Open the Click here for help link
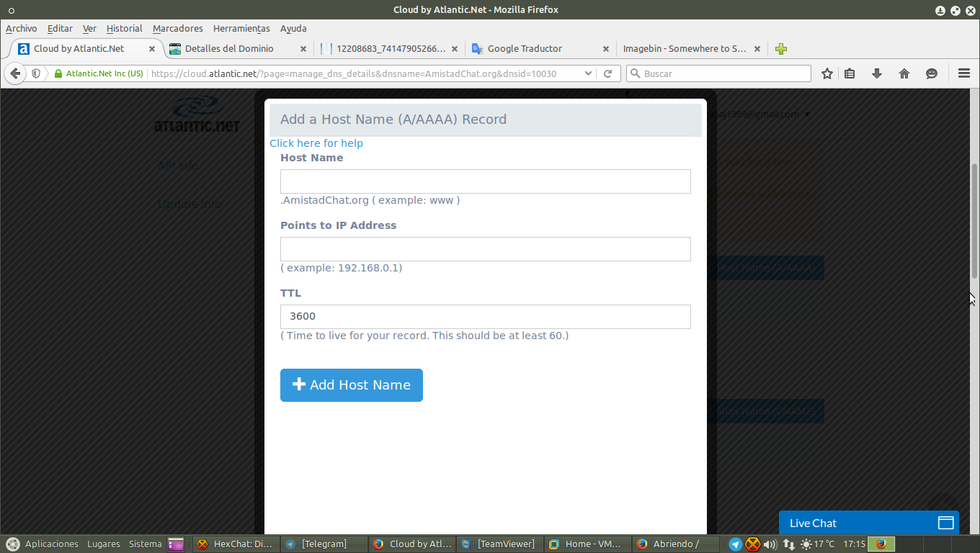 pyautogui.click(x=316, y=143)
